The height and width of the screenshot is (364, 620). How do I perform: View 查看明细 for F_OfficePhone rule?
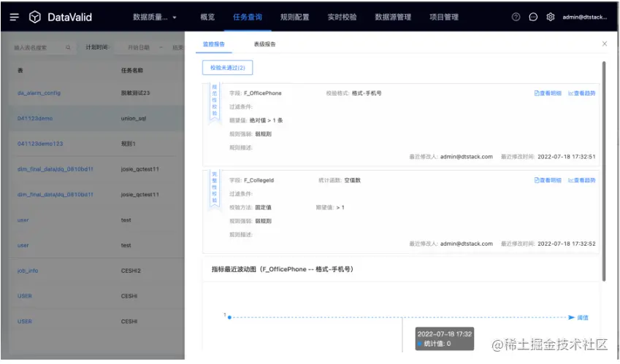pos(548,93)
